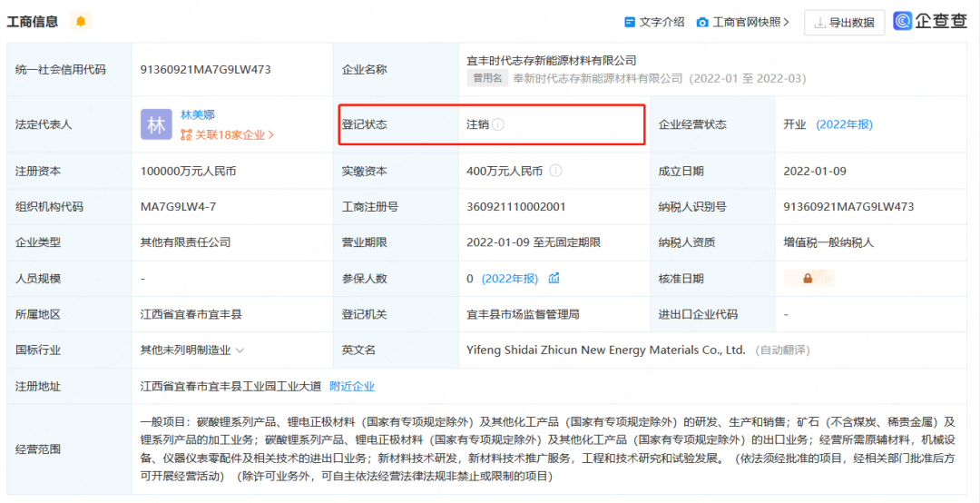Image resolution: width=980 pixels, height=503 pixels.
Task: Select former name 奉新时代志存新能源材料有限公司
Action: click(598, 79)
